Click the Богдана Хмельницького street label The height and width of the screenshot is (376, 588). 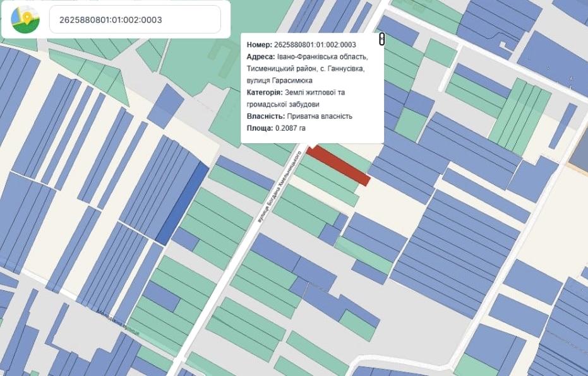click(x=277, y=184)
